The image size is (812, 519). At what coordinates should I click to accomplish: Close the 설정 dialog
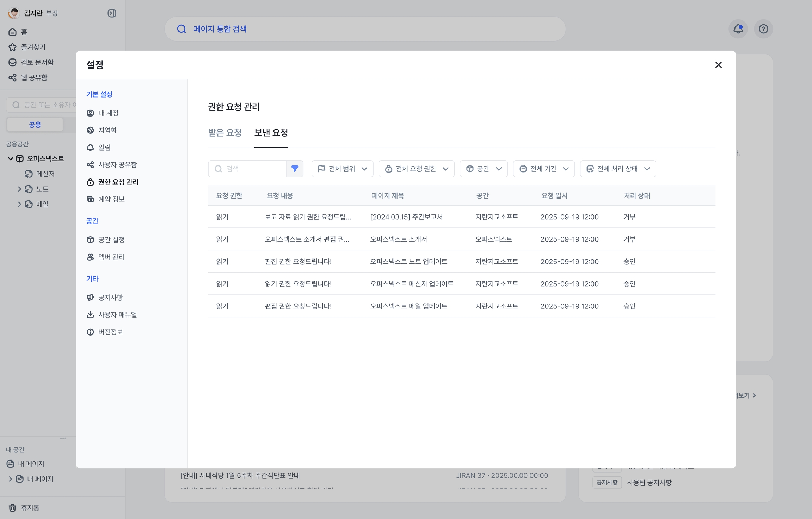(x=718, y=65)
